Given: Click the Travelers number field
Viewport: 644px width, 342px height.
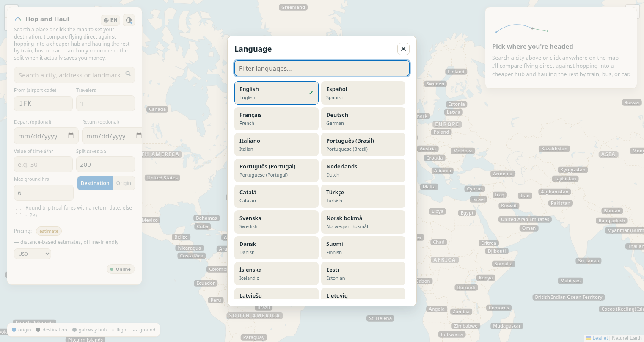Looking at the screenshot, I should 105,103.
